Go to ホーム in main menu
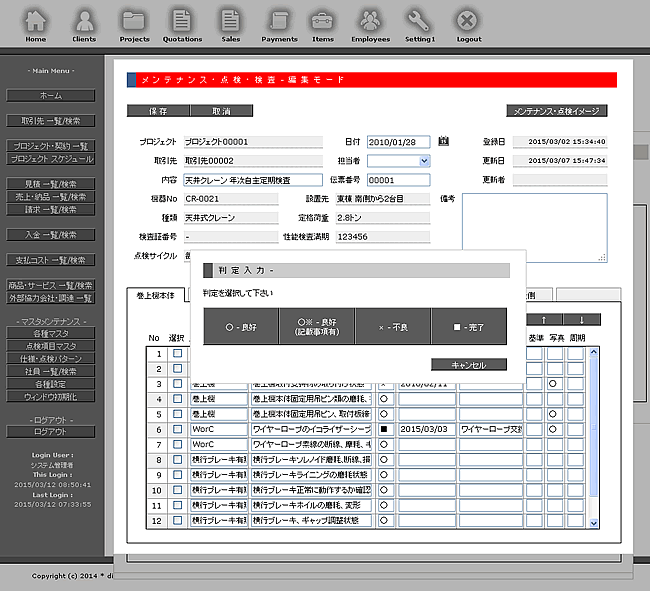The width and height of the screenshot is (650, 591). pos(51,96)
